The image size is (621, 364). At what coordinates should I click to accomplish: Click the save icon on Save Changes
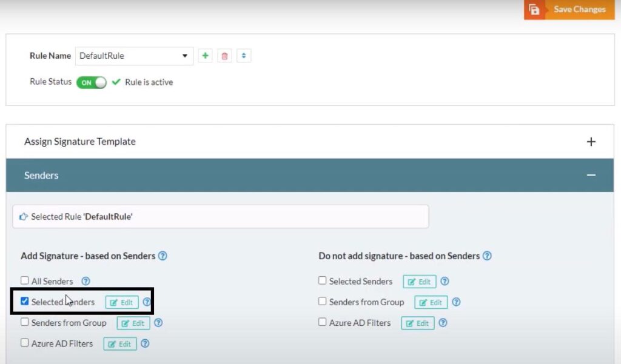point(534,10)
